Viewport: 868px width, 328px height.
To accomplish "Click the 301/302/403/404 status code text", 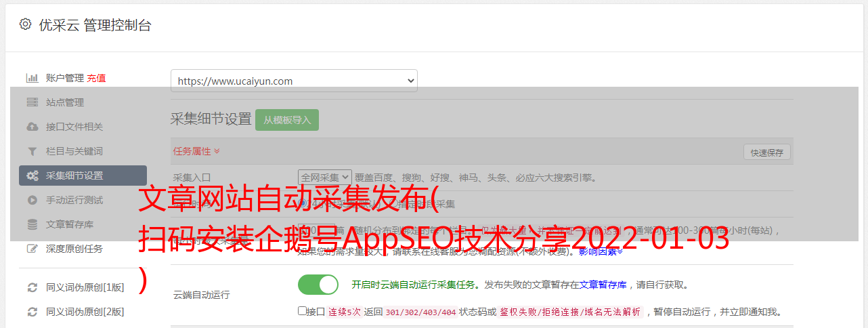I will [x=420, y=312].
